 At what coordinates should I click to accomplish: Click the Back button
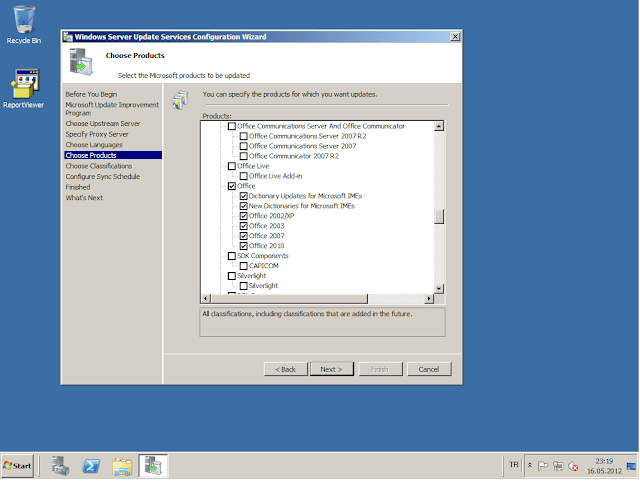(285, 369)
